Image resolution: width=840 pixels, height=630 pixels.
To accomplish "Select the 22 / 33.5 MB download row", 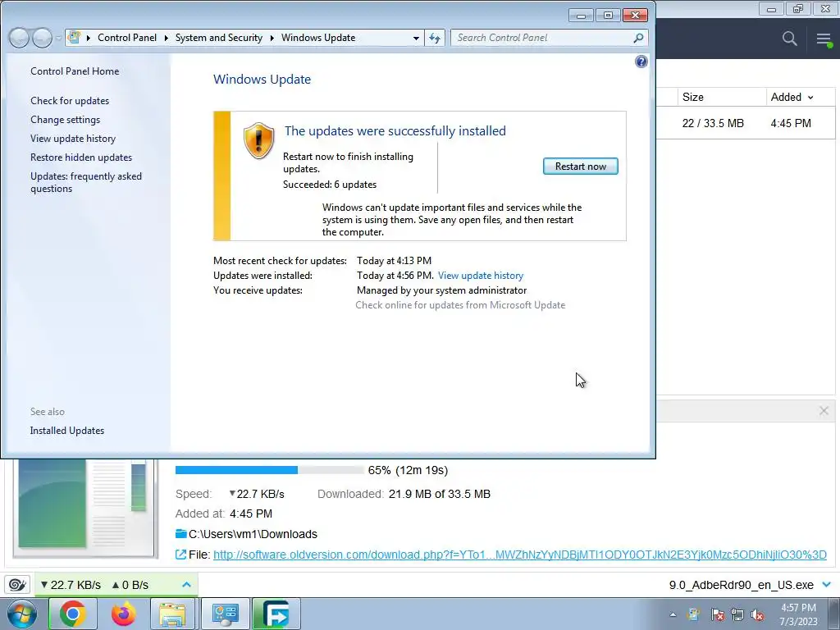I will coord(746,123).
